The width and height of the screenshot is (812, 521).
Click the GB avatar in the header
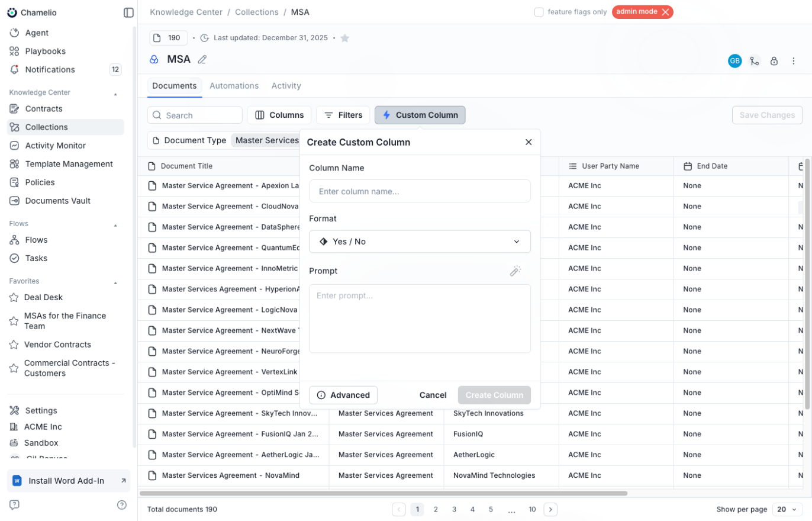tap(734, 60)
